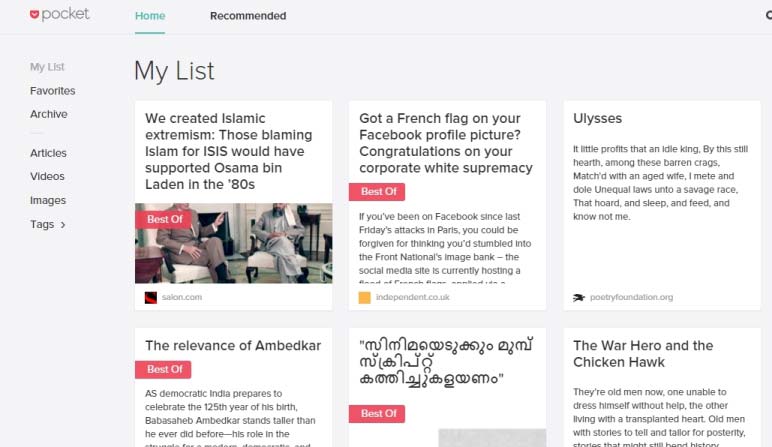Click the Pocket logo icon

tap(34, 14)
